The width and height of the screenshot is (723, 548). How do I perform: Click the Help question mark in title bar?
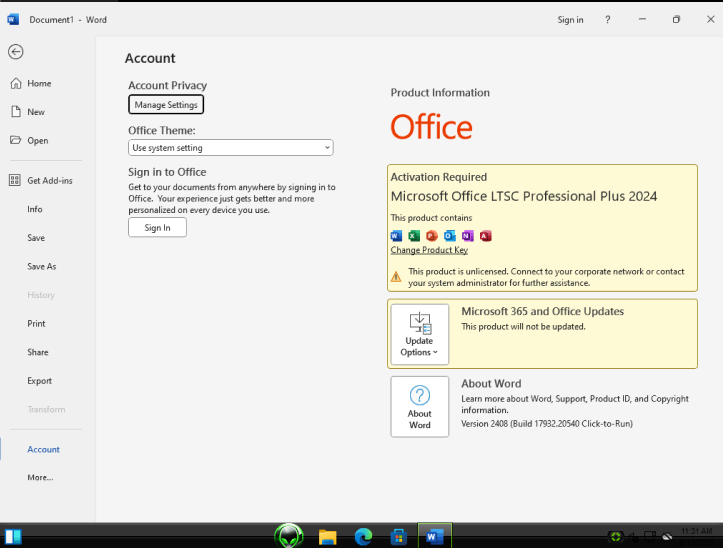(x=608, y=19)
